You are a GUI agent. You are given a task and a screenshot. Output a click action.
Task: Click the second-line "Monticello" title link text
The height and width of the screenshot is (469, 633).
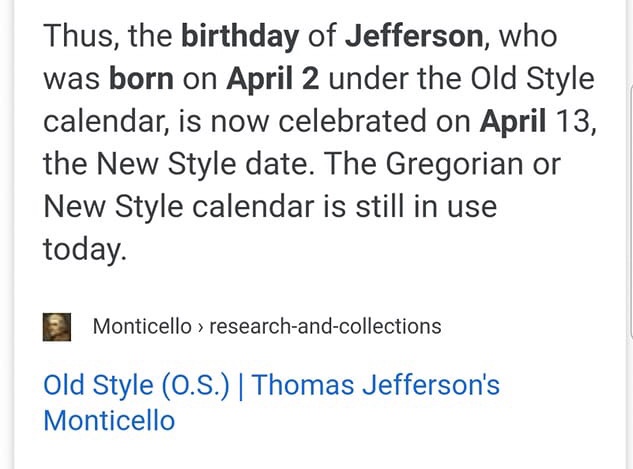(109, 421)
